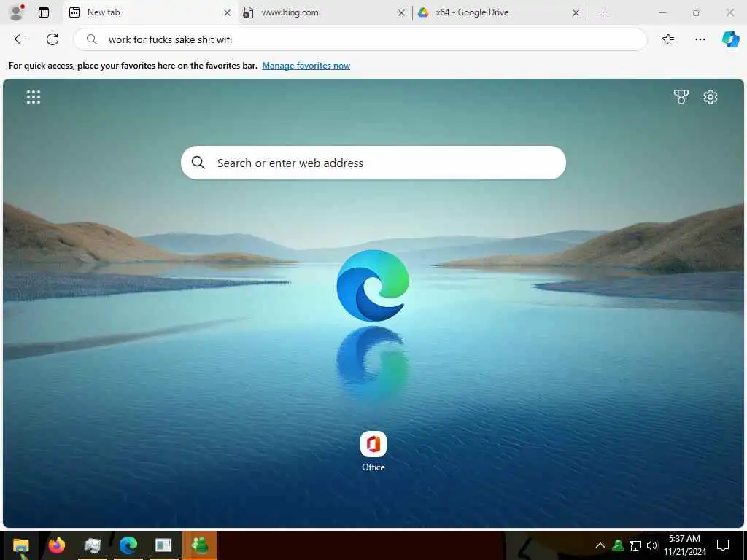Click the Office quick link tile

[x=373, y=451]
